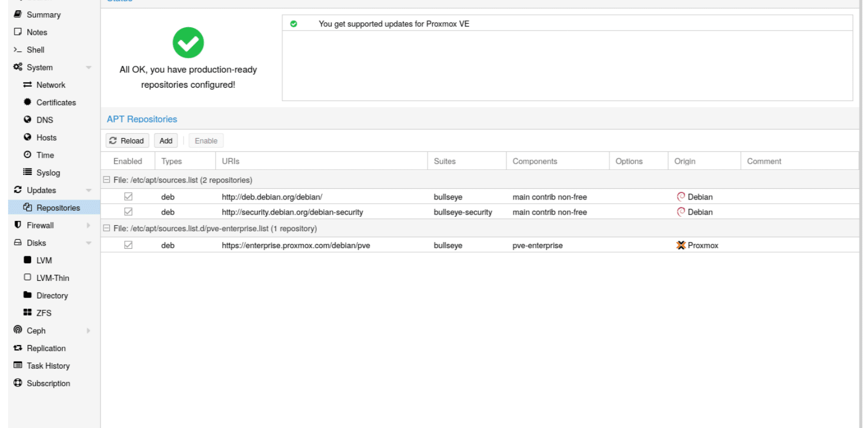Open the Summary page
The image size is (868, 428).
(x=43, y=15)
